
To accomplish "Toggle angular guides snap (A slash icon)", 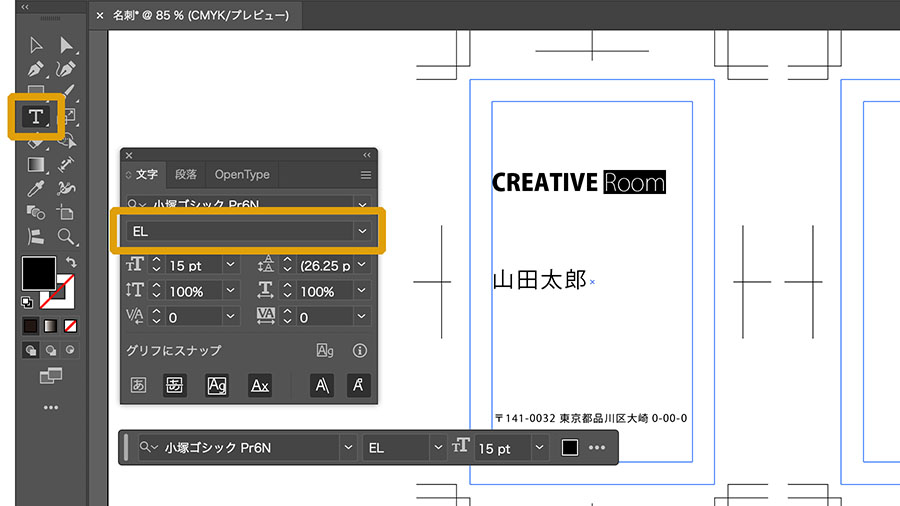I will coord(322,385).
